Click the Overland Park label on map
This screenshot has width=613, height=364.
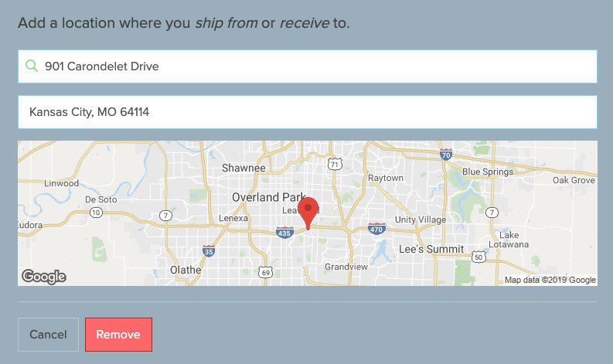coord(269,197)
